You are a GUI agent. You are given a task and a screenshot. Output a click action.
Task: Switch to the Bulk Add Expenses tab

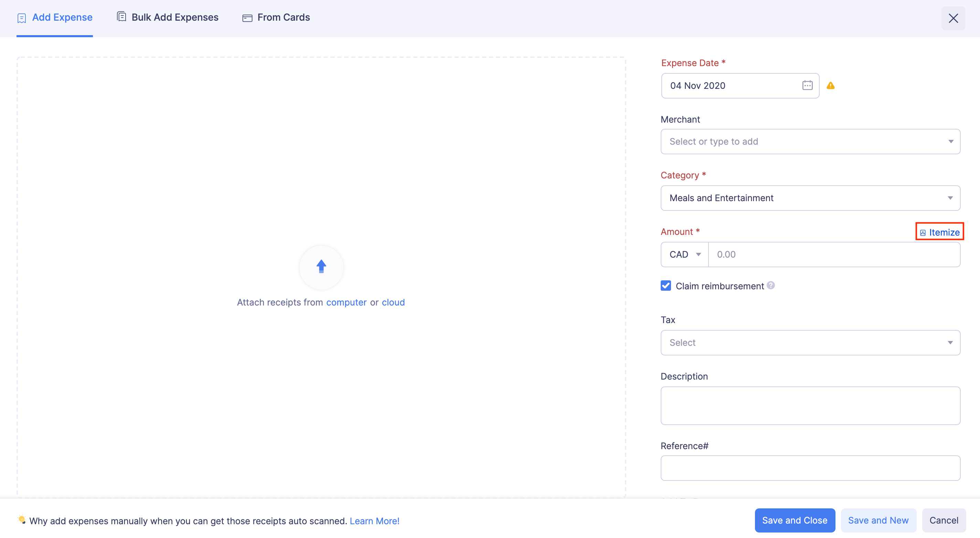pos(174,17)
